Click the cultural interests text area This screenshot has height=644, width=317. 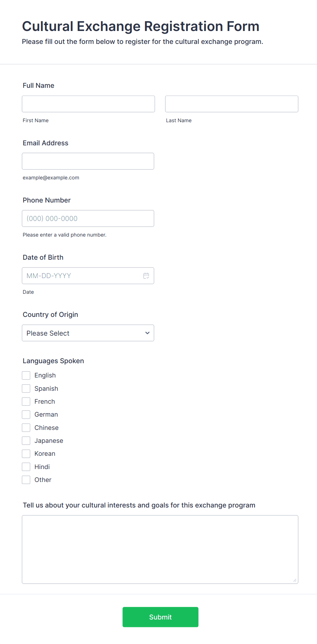click(160, 549)
